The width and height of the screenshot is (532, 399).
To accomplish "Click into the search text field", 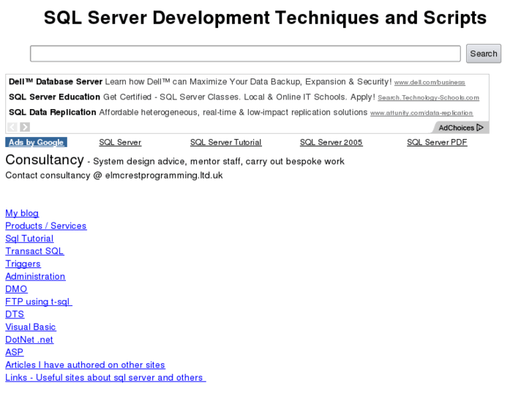I will (245, 53).
